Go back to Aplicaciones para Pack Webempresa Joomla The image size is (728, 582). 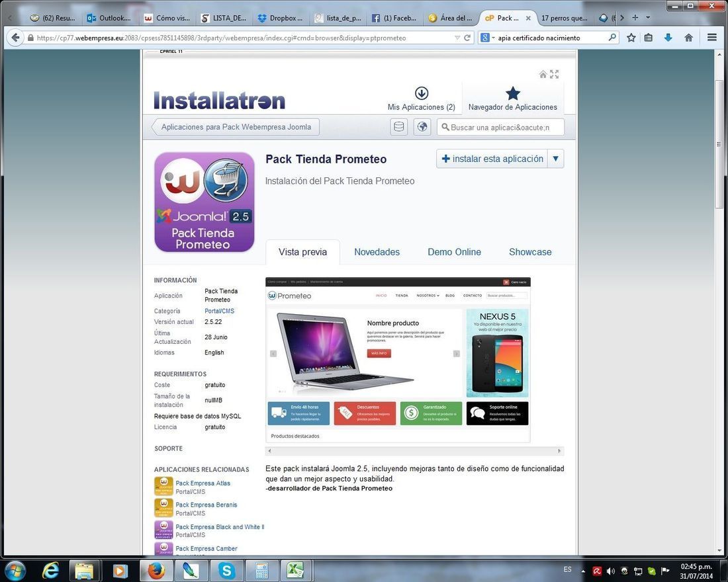click(236, 127)
